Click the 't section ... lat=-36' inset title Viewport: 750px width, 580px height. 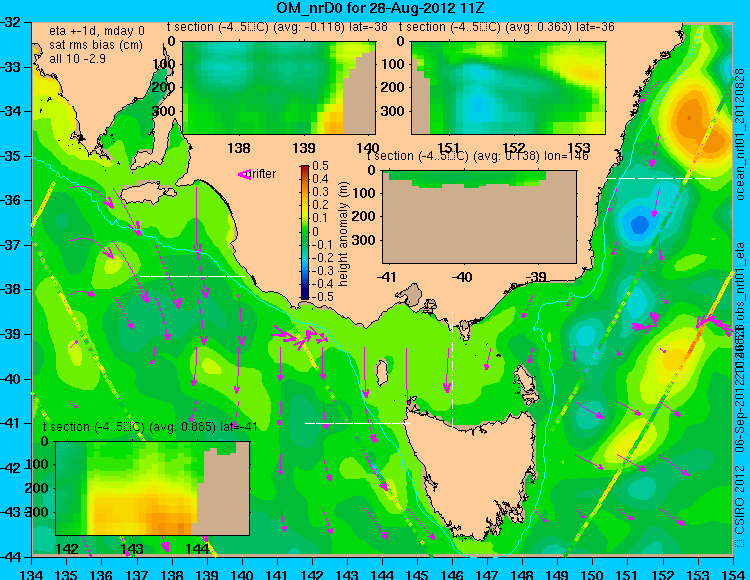[x=507, y=27]
